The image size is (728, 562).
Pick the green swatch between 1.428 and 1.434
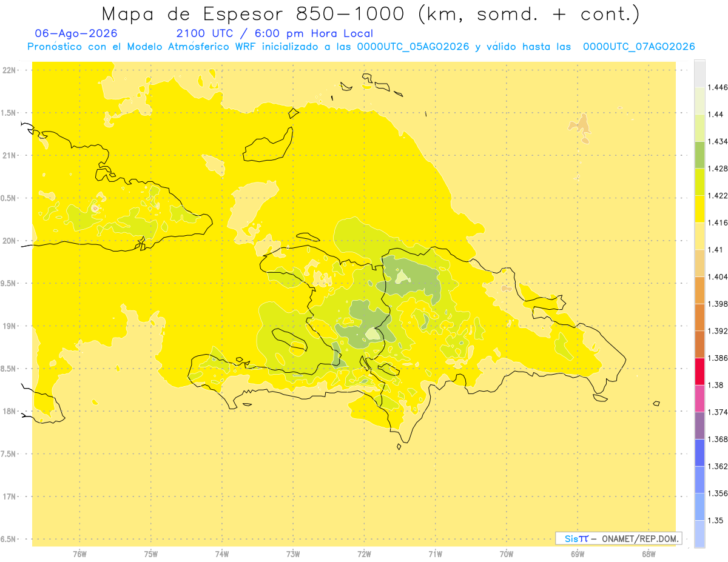(699, 155)
